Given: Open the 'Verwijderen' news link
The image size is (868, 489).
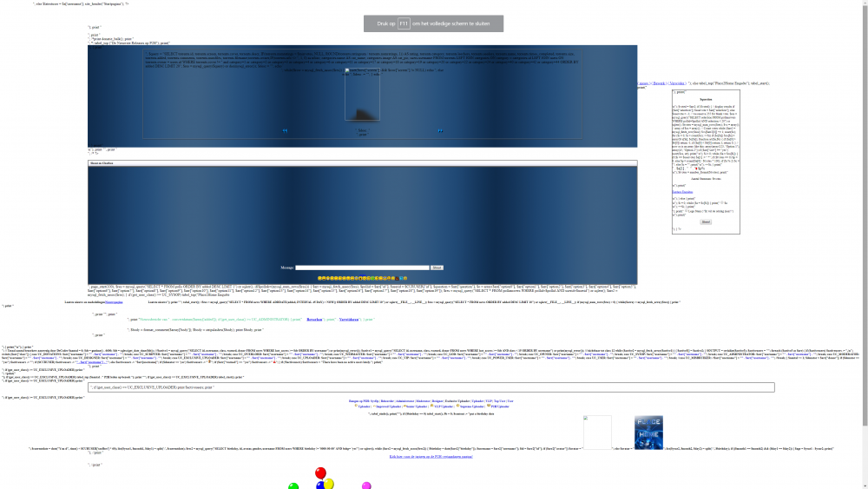Looking at the screenshot, I should pos(348,320).
